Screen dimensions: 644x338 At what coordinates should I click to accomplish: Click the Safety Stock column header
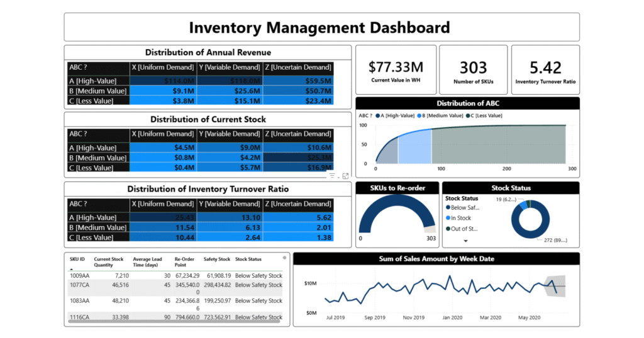(217, 259)
